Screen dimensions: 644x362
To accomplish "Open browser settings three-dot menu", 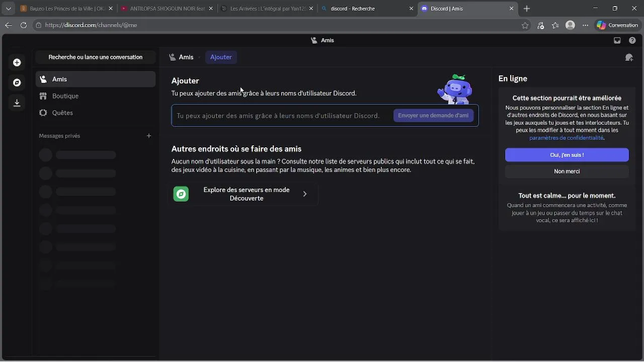I will coord(585,25).
